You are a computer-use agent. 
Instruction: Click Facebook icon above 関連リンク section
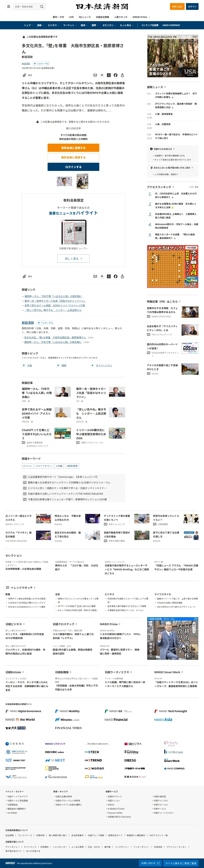pos(116,276)
